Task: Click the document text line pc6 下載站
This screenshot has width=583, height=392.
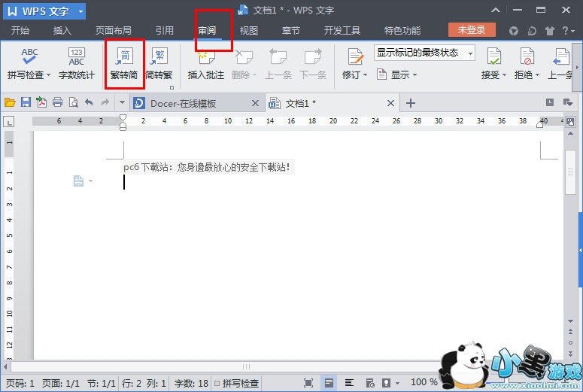Action: 206,167
